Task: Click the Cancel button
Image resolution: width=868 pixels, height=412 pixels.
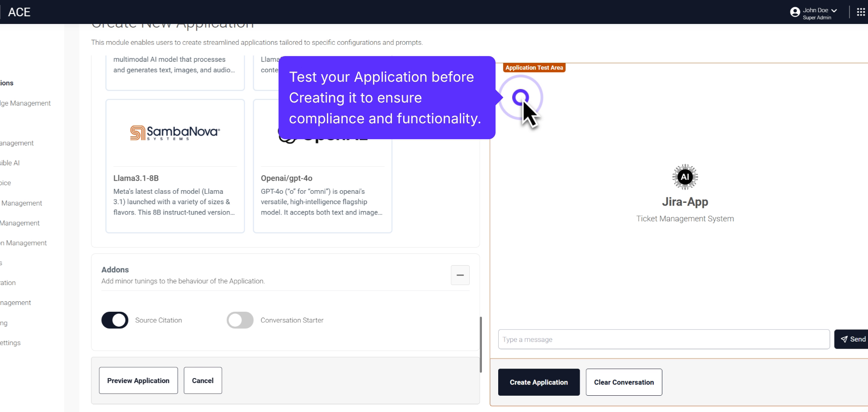Action: 203,380
